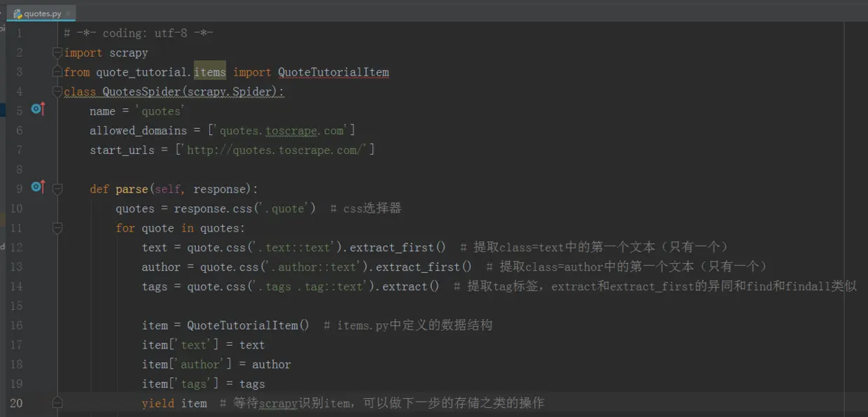Viewport: 868px width, 417px height.
Task: Click the 'parse' function name
Action: [x=132, y=189]
